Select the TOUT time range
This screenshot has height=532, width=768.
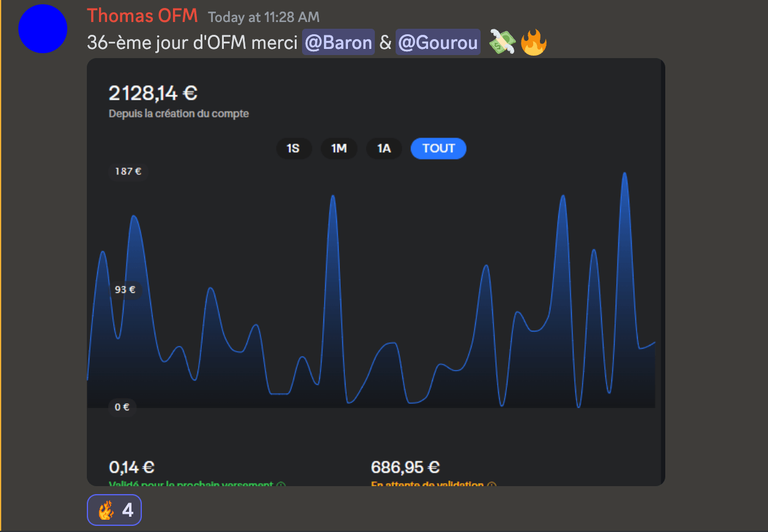[x=438, y=149]
